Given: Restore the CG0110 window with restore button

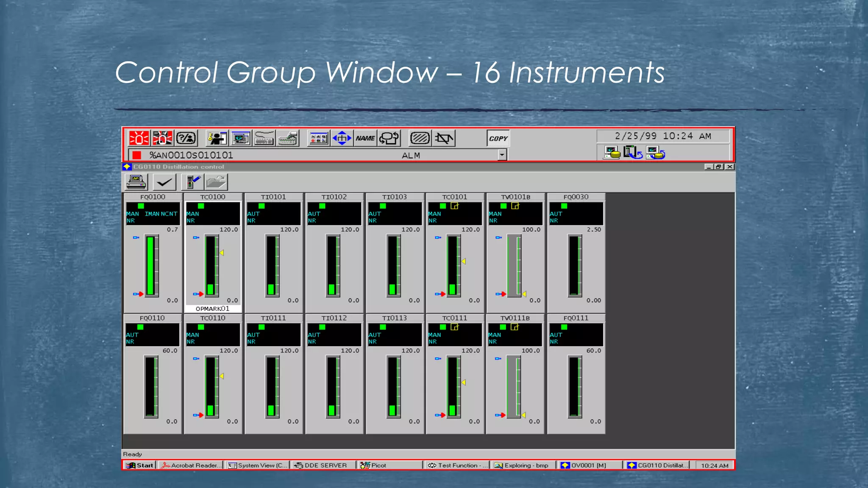Looking at the screenshot, I should 718,167.
